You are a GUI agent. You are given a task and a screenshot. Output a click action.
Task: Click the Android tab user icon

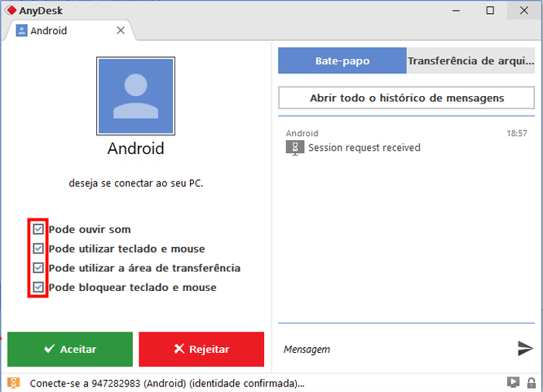click(21, 31)
